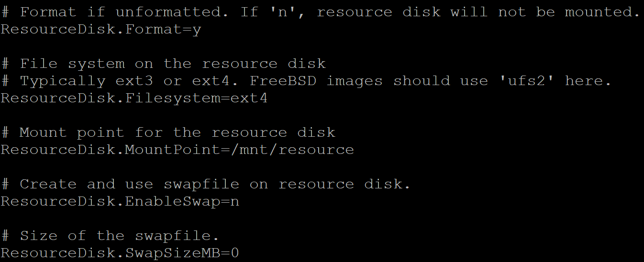644x262 pixels.
Task: Click the quoted 'n' in the first comment
Action: [282, 12]
